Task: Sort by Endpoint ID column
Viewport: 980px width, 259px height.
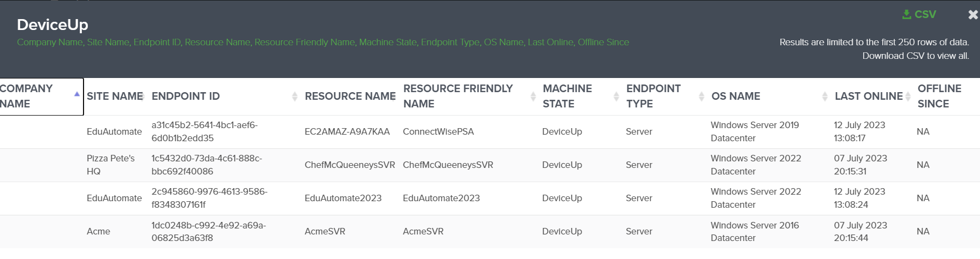Action: 225,97
